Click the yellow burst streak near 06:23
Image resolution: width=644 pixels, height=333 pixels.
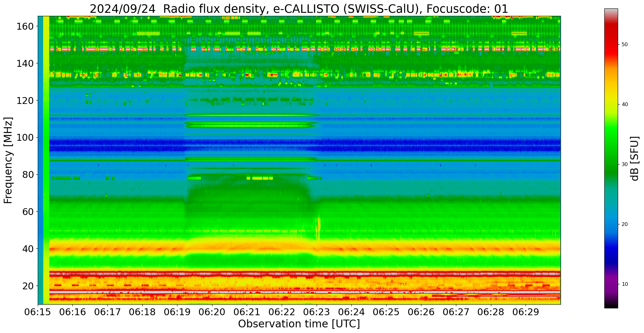tap(318, 228)
